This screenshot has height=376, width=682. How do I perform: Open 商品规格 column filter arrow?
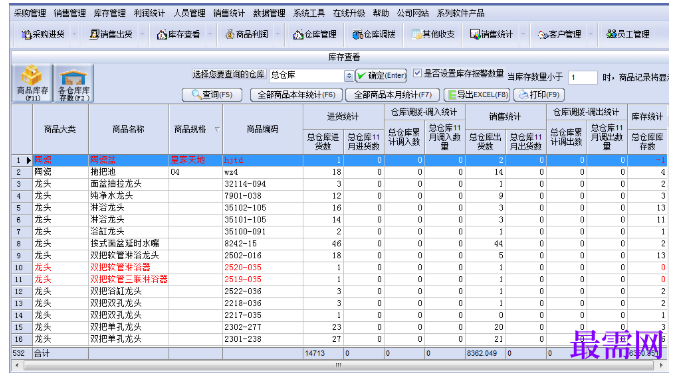(217, 129)
